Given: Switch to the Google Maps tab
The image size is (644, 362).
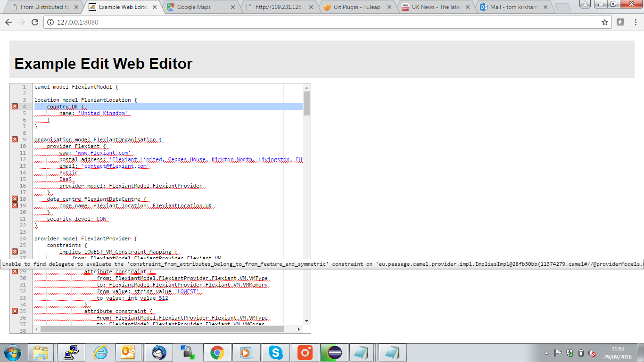Looking at the screenshot, I should (x=200, y=7).
